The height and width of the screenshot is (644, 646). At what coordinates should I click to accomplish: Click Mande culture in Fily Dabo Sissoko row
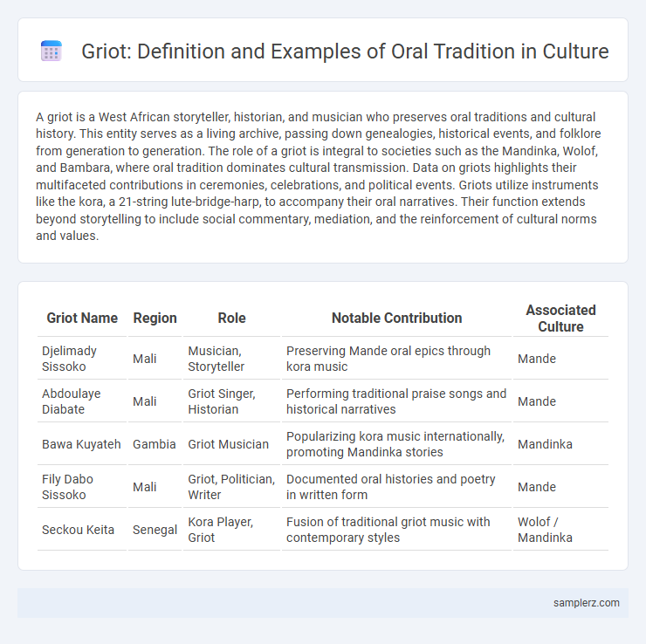tap(560, 487)
